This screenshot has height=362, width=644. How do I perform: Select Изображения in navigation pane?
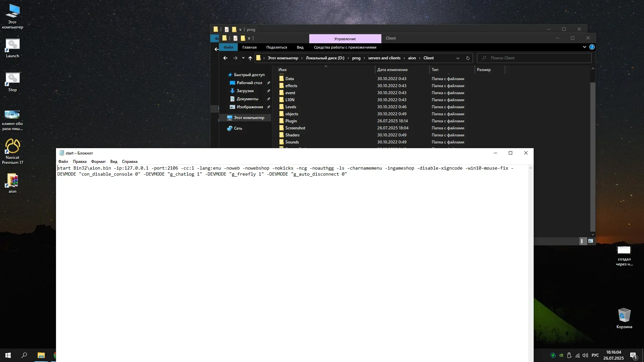coord(250,107)
